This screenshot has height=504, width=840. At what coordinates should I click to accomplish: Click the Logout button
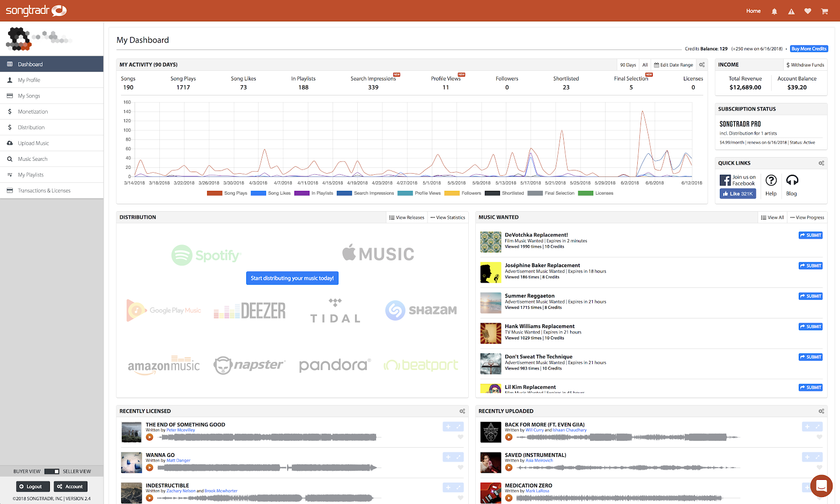pyautogui.click(x=33, y=486)
